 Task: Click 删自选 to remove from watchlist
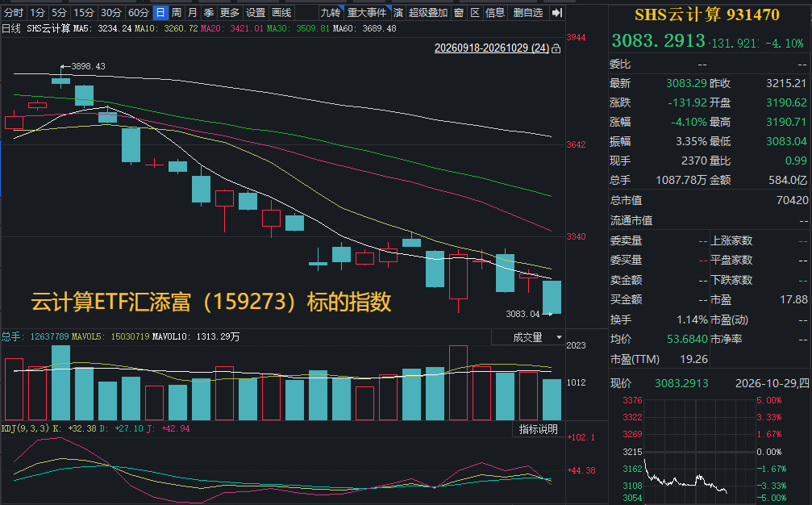point(528,12)
